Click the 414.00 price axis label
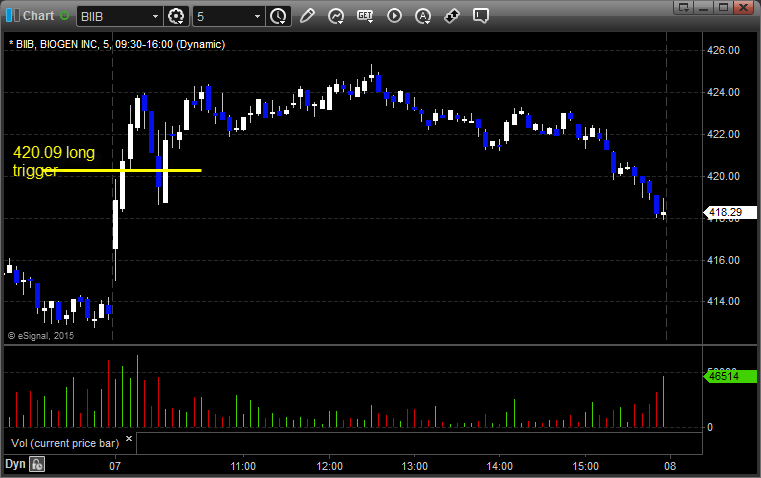Screen dimensions: 761x478 [723, 301]
